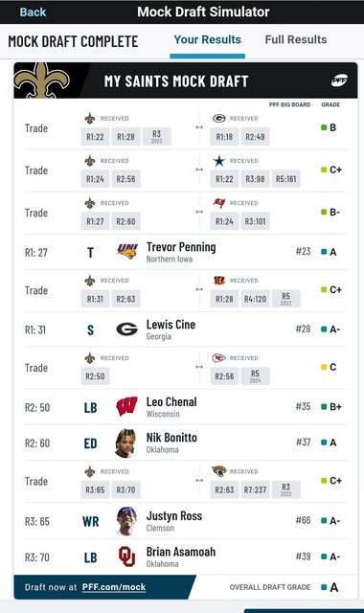Select the Your Results tab
Image resolution: width=364 pixels, height=613 pixels.
pyautogui.click(x=207, y=39)
